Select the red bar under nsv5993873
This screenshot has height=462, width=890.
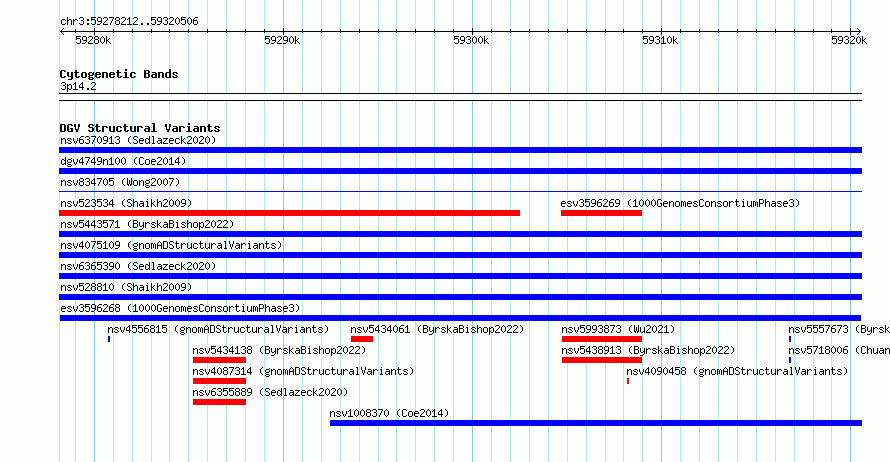(602, 339)
